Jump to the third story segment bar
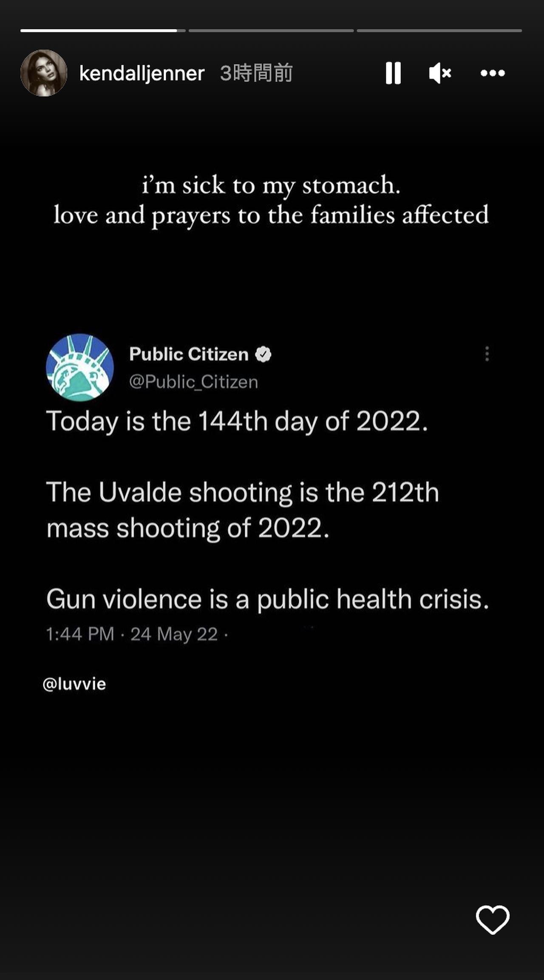 [x=439, y=31]
